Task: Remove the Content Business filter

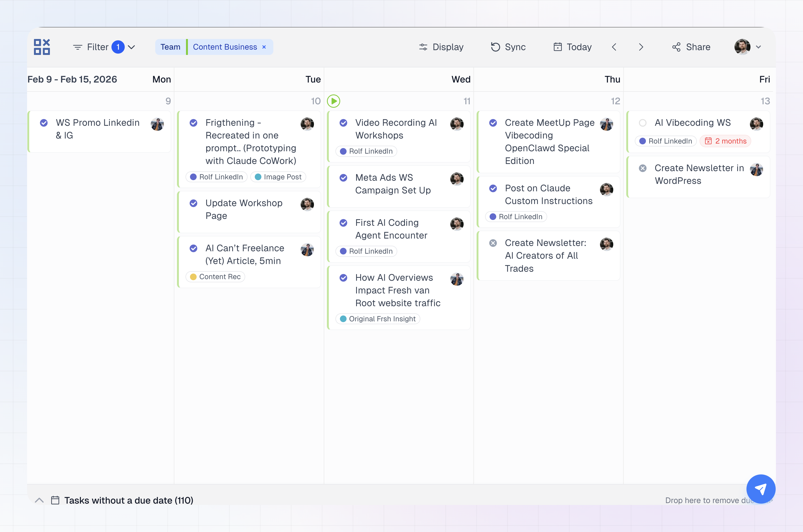Action: point(264,47)
